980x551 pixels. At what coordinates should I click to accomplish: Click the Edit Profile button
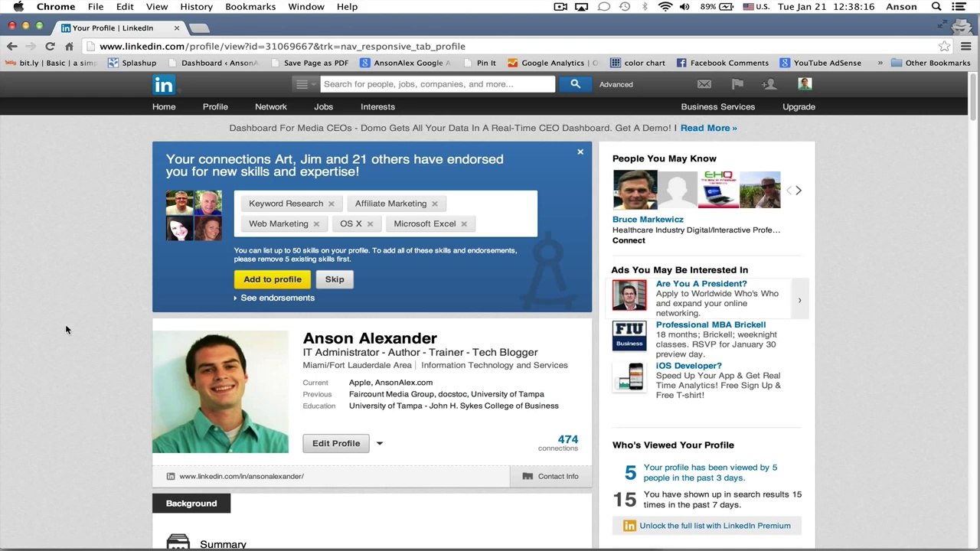coord(336,443)
